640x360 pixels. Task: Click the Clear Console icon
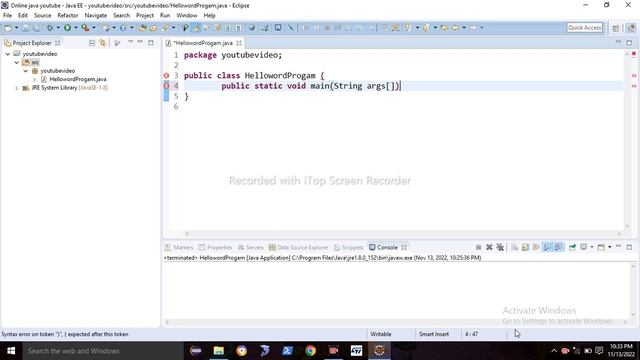click(514, 247)
